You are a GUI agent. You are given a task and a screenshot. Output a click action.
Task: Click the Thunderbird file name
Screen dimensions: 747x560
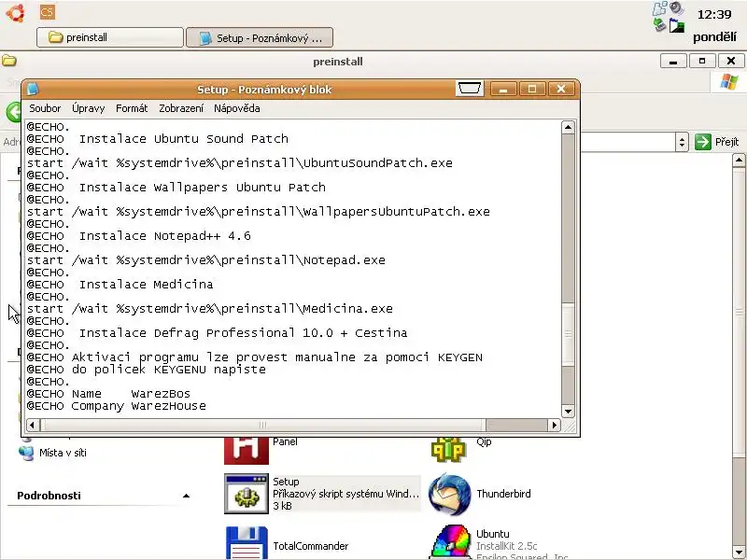pos(503,494)
